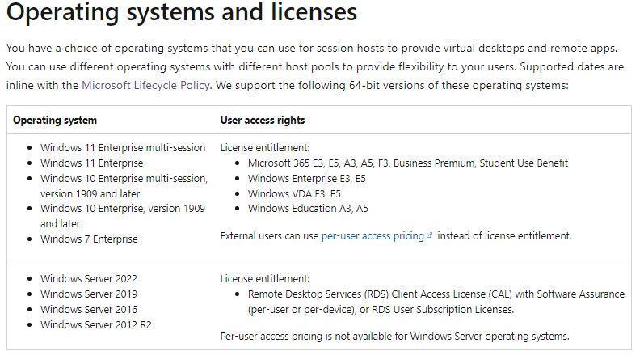Open the per-user access pricing link

[373, 236]
